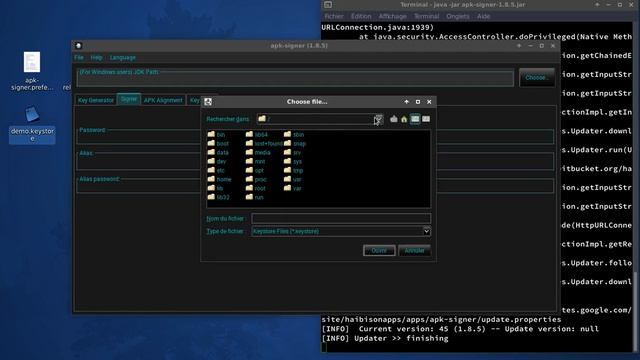This screenshot has width=640, height=360.
Task: Select the bin folder
Action: pyautogui.click(x=216, y=134)
